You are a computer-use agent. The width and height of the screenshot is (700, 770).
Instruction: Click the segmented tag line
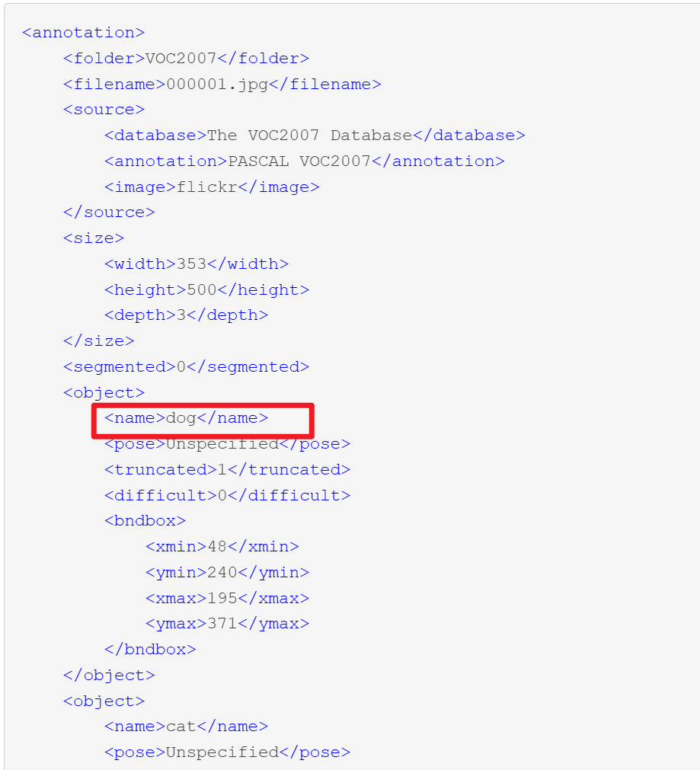(x=186, y=367)
